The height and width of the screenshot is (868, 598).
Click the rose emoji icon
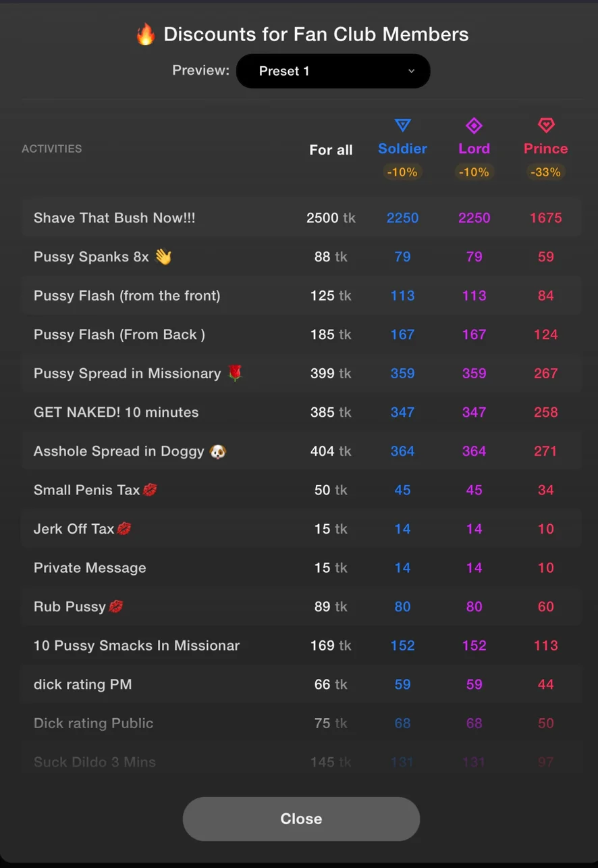[234, 374]
